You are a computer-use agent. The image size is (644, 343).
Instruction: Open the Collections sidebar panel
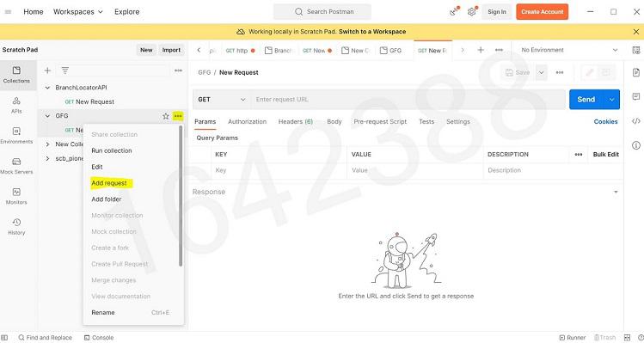click(16, 75)
